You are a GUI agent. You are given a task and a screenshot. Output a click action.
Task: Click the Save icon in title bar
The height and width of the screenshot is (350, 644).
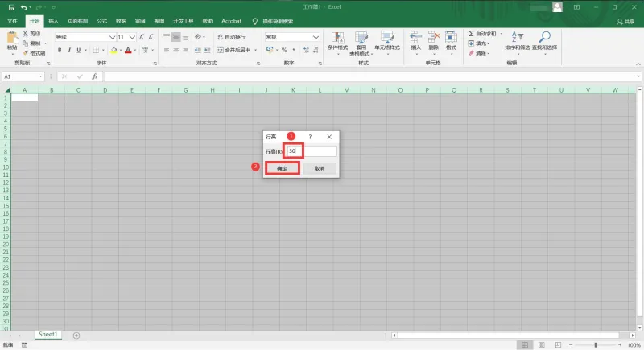click(11, 7)
